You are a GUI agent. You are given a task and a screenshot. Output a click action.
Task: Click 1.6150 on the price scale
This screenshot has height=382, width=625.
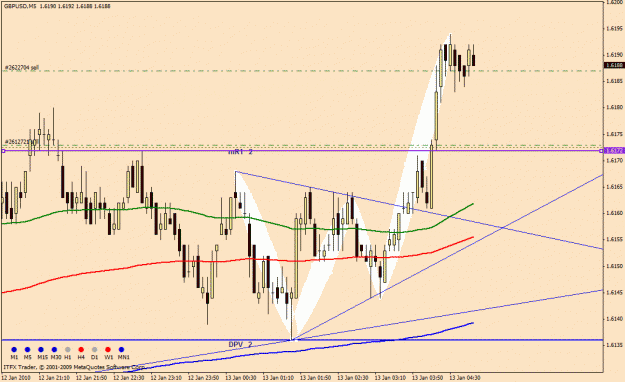point(615,266)
